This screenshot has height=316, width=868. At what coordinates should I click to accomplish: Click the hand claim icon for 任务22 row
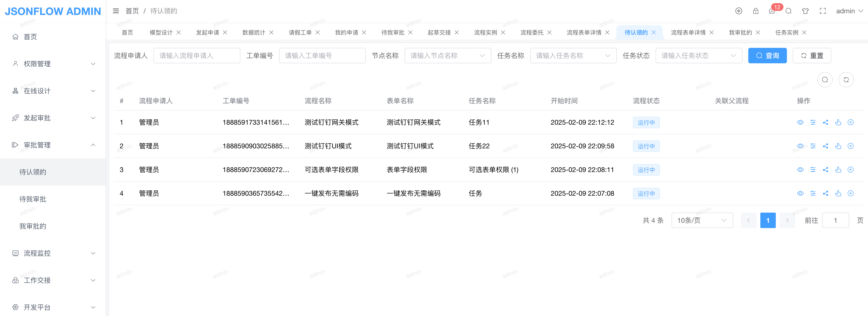[838, 146]
